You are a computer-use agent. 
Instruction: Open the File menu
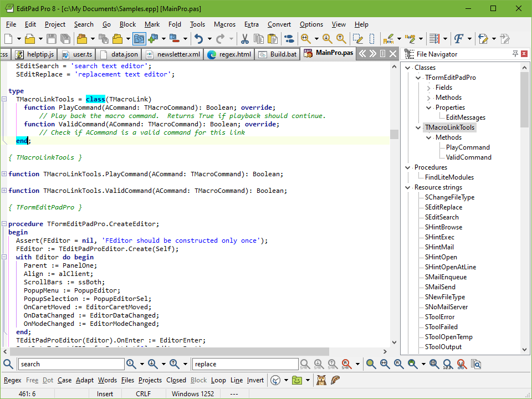pyautogui.click(x=11, y=24)
